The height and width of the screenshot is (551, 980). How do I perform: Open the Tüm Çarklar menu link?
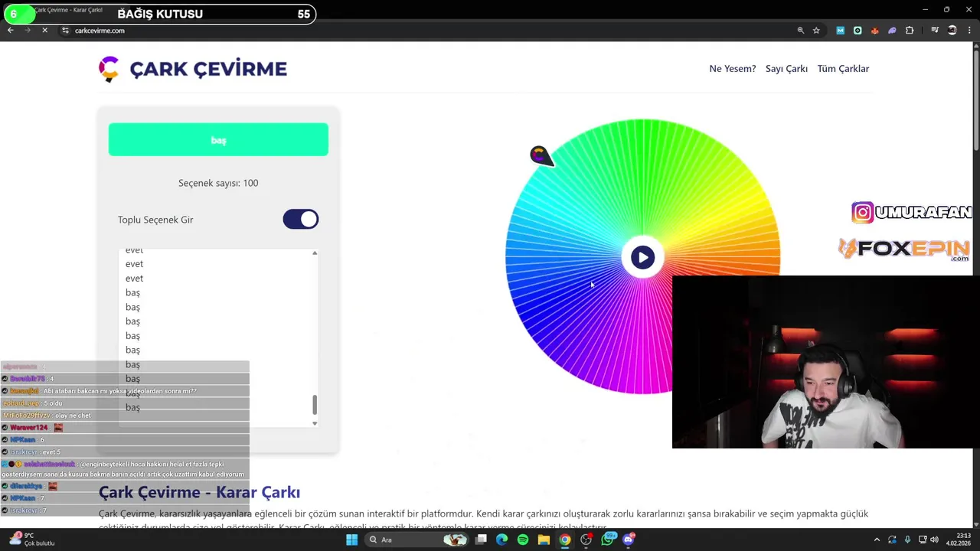click(x=843, y=69)
